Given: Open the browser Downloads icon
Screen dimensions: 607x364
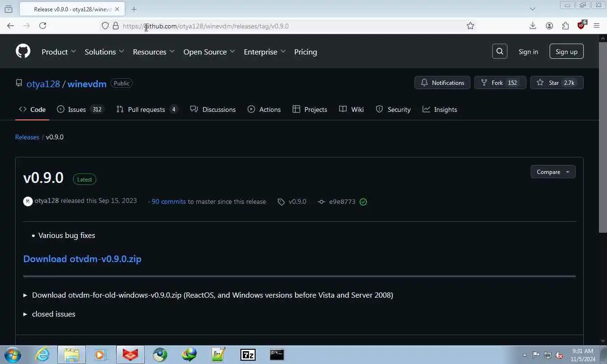Looking at the screenshot, I should coord(533,26).
